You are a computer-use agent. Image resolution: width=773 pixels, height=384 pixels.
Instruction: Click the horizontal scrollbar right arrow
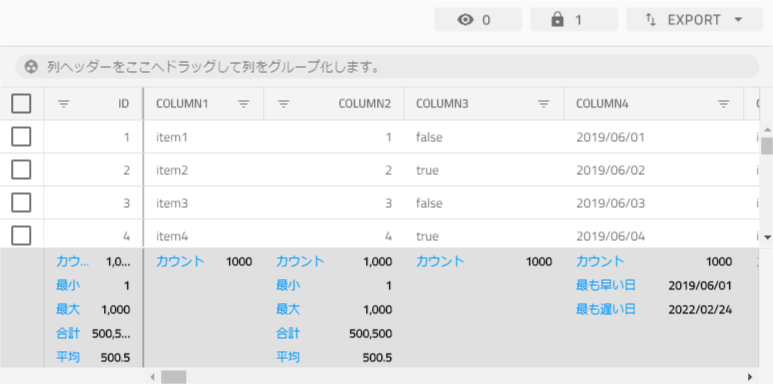(x=750, y=377)
